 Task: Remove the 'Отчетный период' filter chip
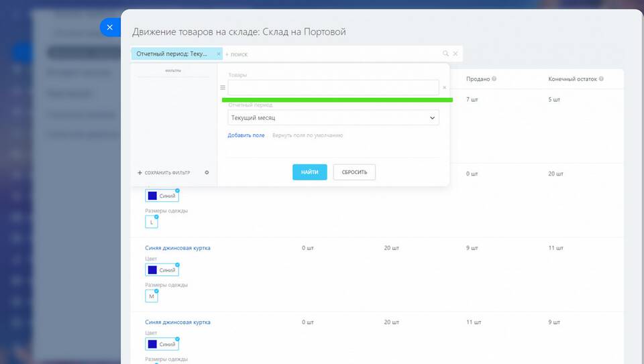(x=219, y=54)
